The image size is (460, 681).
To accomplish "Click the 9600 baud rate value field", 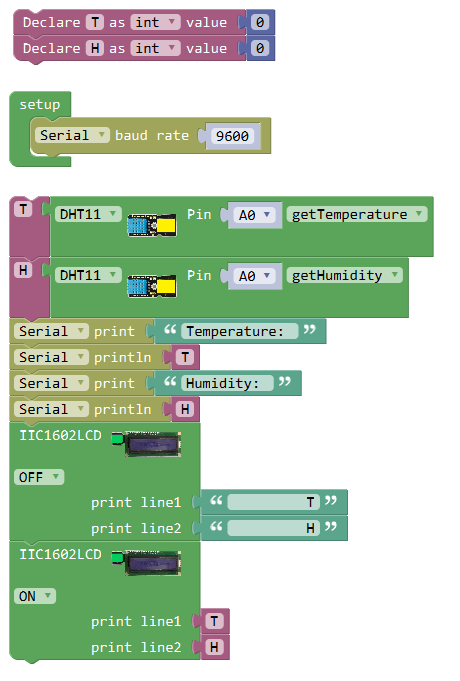I will click(x=232, y=136).
